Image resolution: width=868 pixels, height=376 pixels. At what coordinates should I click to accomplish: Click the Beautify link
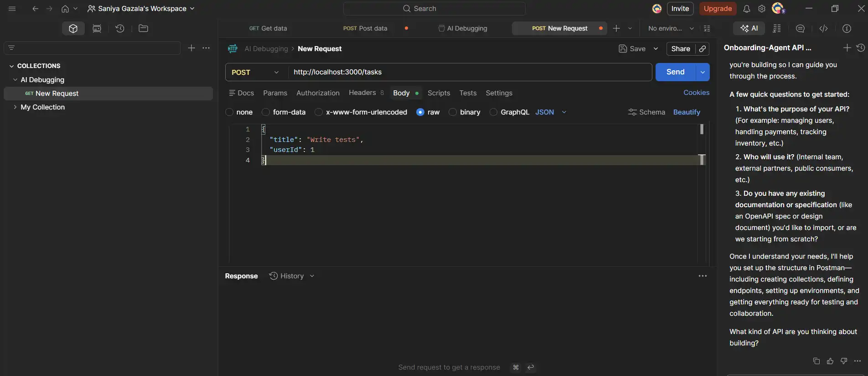click(686, 112)
